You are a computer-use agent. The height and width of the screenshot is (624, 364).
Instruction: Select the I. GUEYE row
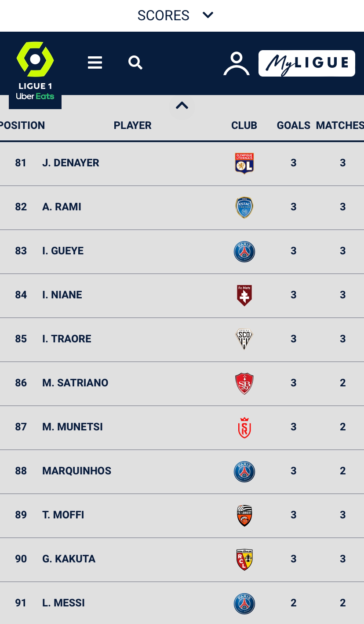pyautogui.click(x=182, y=252)
